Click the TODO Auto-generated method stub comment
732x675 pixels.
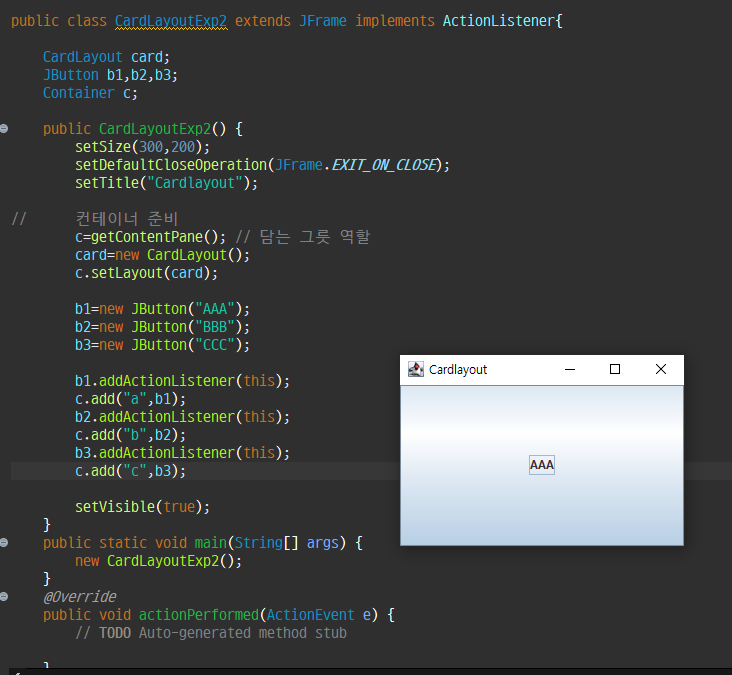pyautogui.click(x=211, y=633)
